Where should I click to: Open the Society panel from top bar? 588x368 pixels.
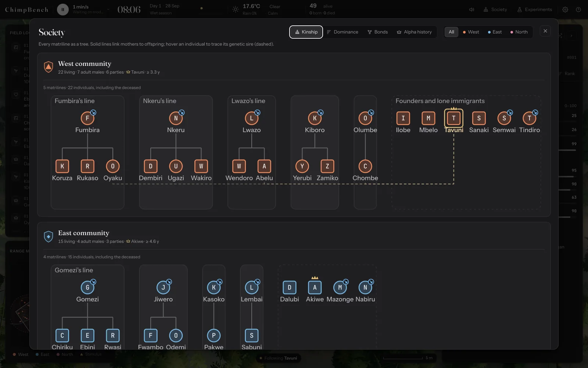click(x=495, y=10)
